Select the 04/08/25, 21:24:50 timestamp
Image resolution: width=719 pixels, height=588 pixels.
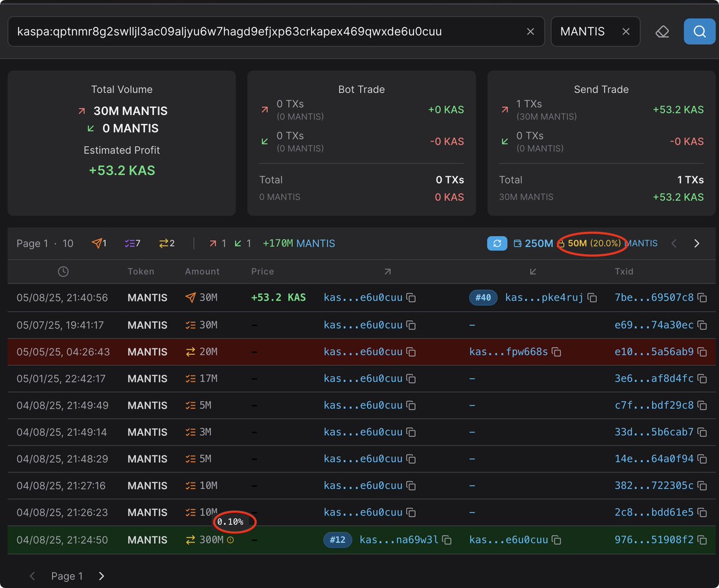(x=62, y=540)
